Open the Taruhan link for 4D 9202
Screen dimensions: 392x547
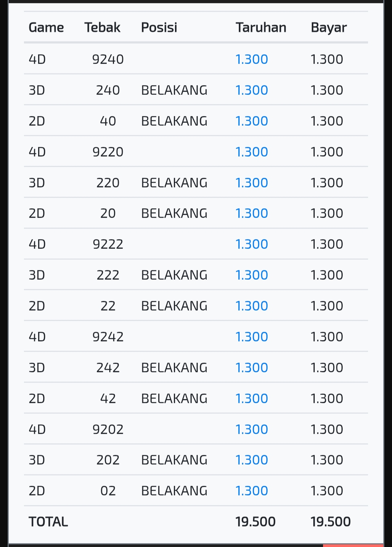[x=252, y=429]
